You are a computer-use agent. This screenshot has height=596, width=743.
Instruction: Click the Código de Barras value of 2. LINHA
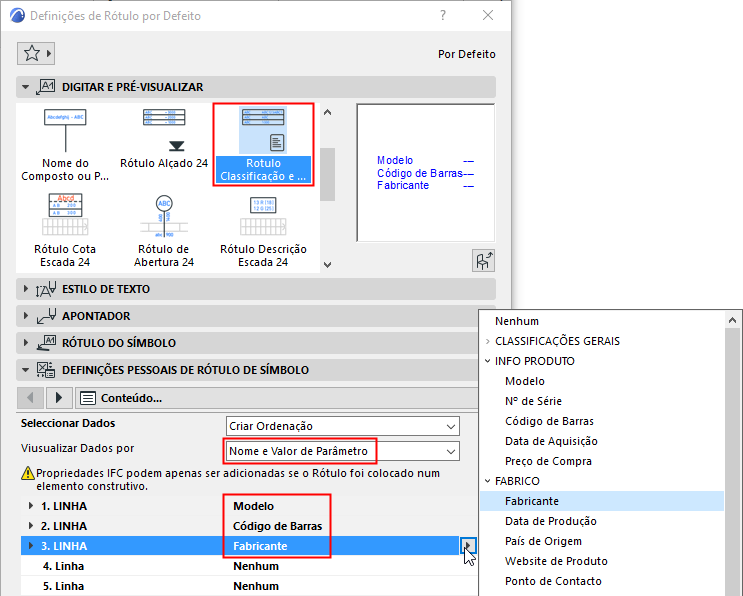coord(278,526)
